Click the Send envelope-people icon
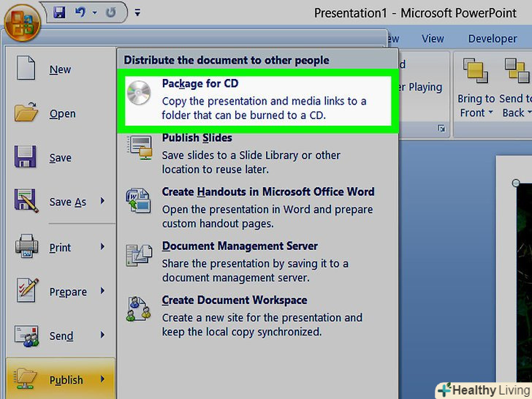This screenshot has height=399, width=532. click(x=26, y=336)
